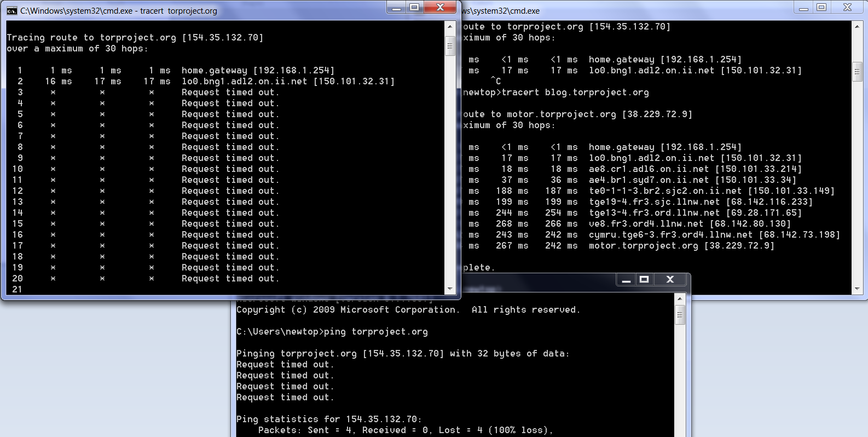Click the title 'C:\Windows\system32\cmd.exe - tracert torproject.org'
The height and width of the screenshot is (437, 868).
(119, 11)
